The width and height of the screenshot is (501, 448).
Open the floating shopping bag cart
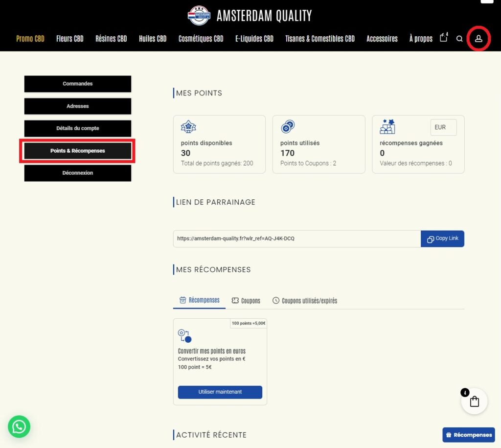click(x=474, y=401)
